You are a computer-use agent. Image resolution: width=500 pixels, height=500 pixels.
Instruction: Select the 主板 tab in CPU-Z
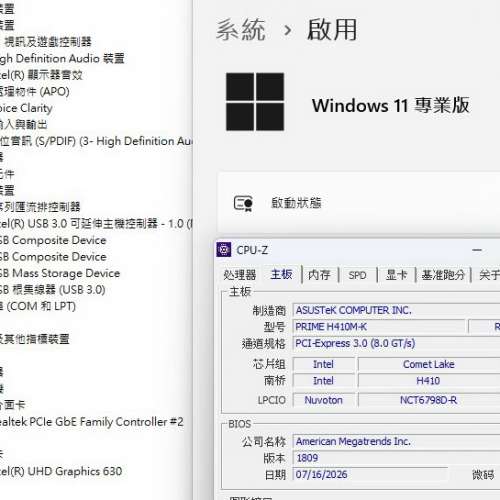click(282, 274)
